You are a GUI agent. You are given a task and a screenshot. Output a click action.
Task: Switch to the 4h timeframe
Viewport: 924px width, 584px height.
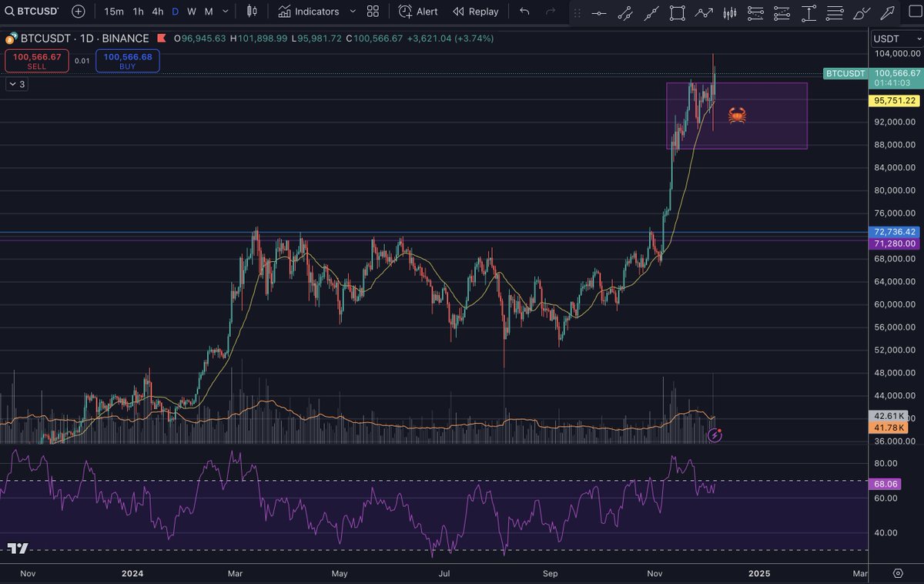point(157,12)
